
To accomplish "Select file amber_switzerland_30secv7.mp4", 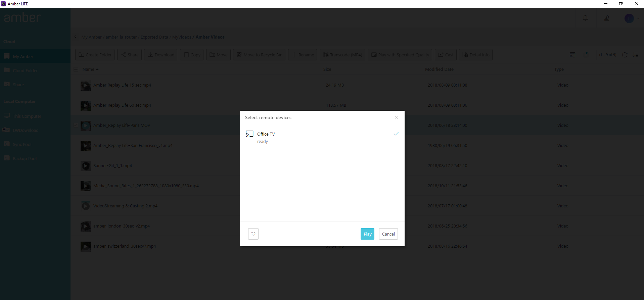I will 125,246.
